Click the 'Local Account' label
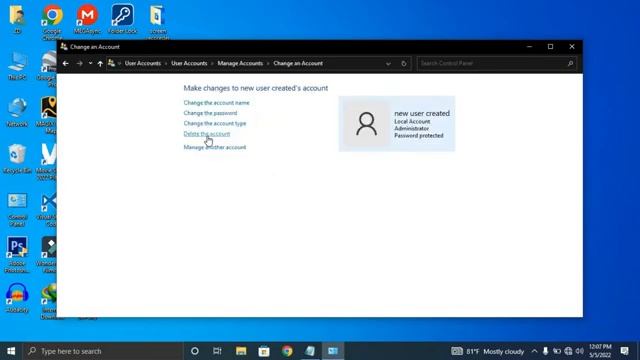 [412, 122]
